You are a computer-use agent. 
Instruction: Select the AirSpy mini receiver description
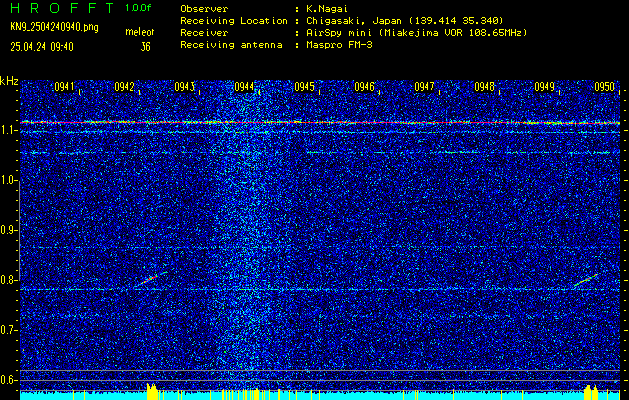click(417, 33)
